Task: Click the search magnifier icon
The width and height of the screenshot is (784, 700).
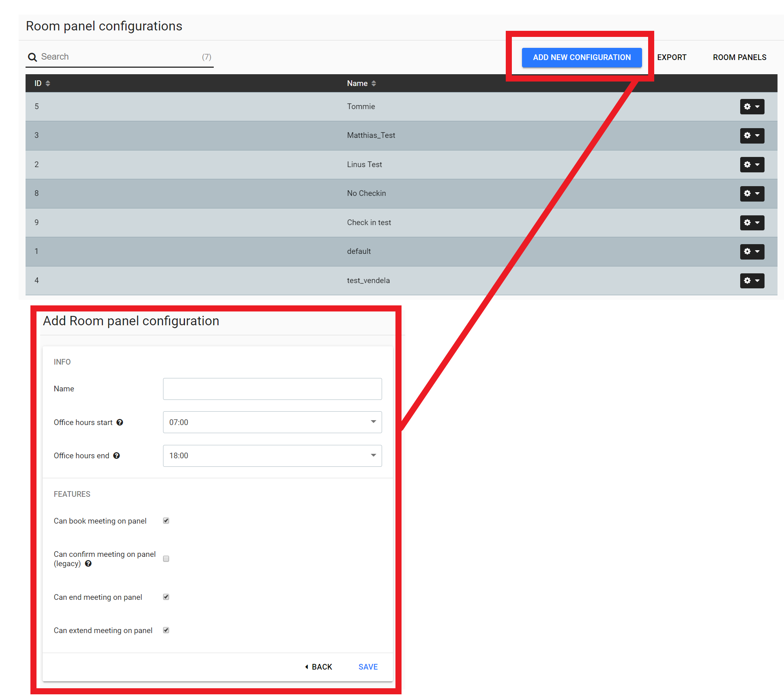Action: pos(32,57)
